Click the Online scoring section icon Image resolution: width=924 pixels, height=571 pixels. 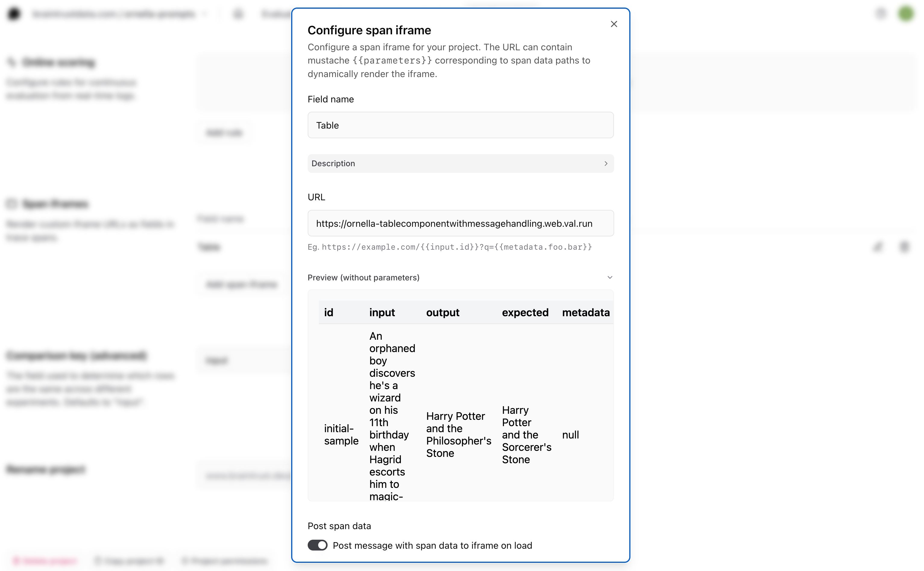pyautogui.click(x=12, y=62)
